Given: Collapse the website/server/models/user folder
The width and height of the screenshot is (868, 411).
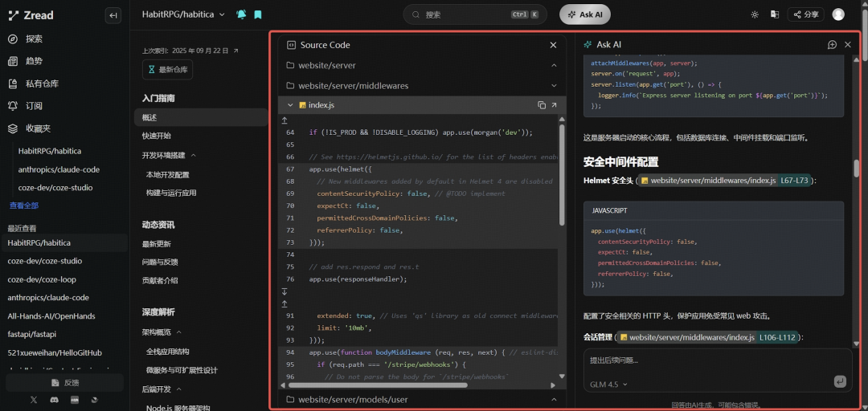Looking at the screenshot, I should click(554, 400).
